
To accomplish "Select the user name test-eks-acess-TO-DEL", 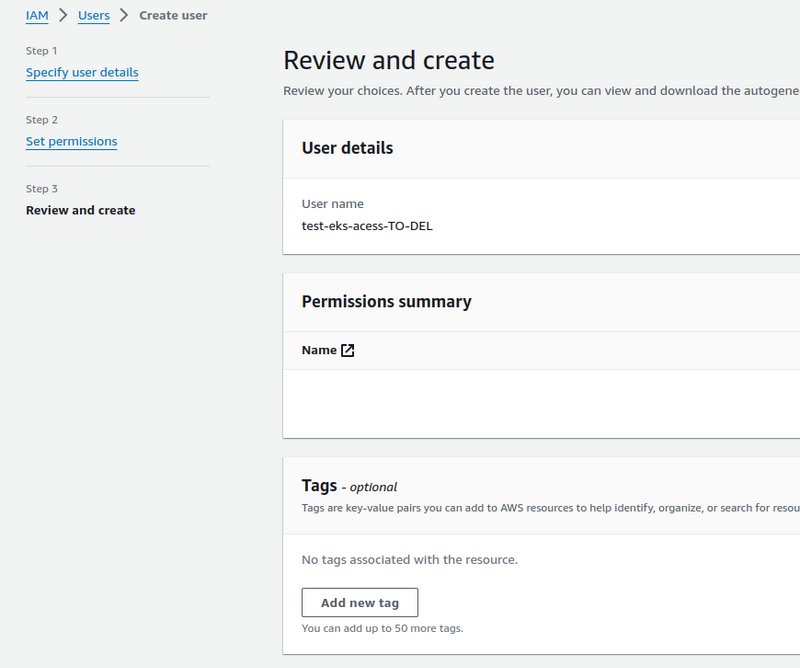I will coord(367,226).
